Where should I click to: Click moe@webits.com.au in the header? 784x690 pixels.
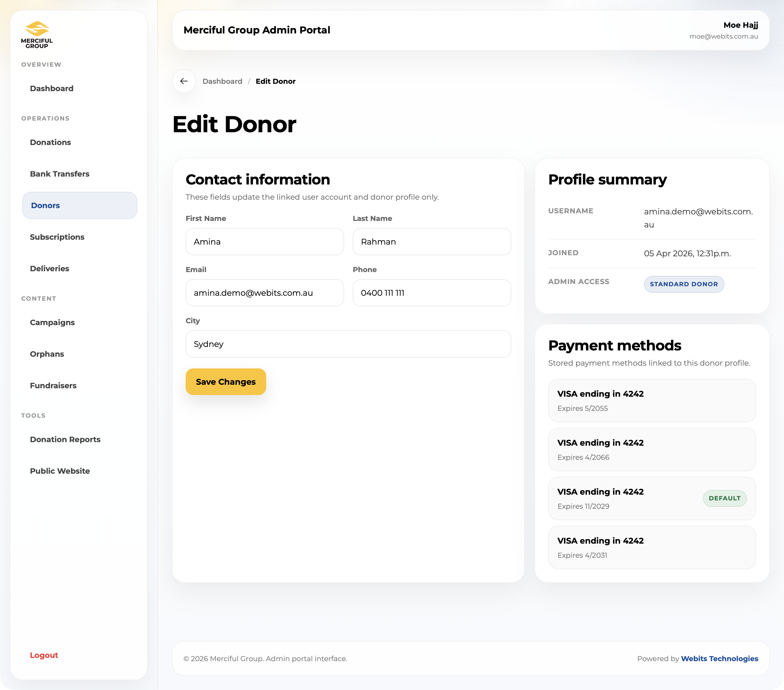[723, 36]
